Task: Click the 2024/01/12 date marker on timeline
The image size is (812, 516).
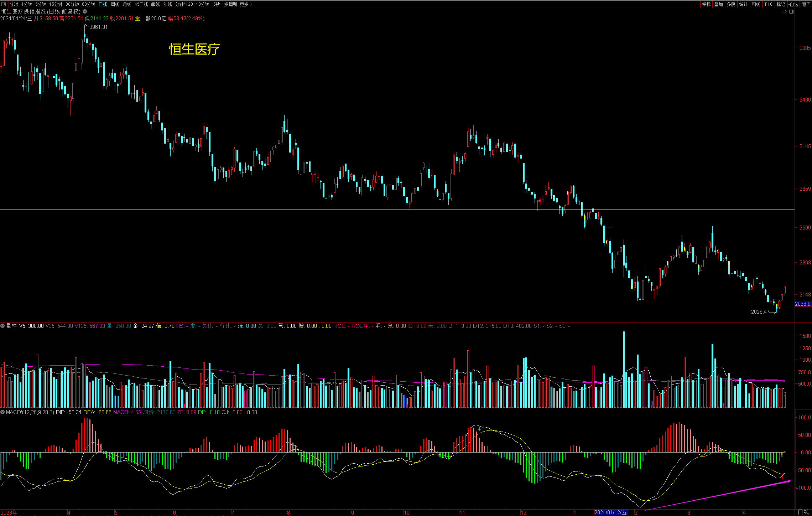Action: (610, 512)
